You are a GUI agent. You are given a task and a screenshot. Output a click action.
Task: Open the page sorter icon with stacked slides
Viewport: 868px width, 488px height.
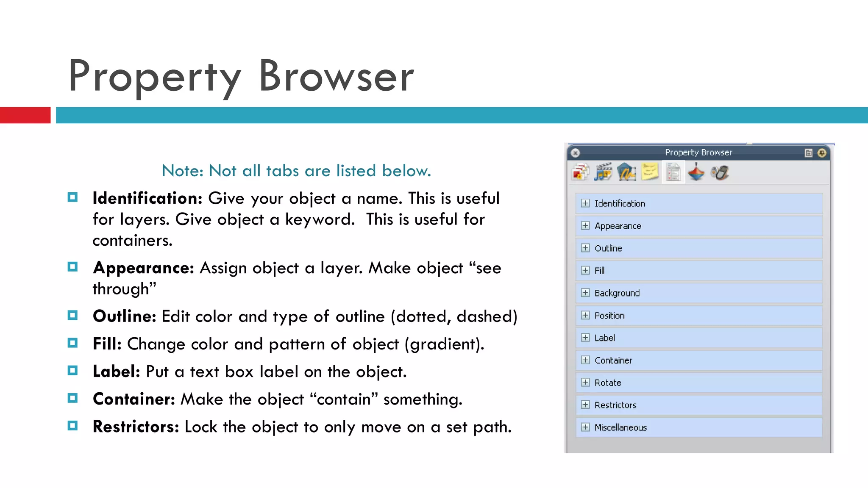pos(580,172)
